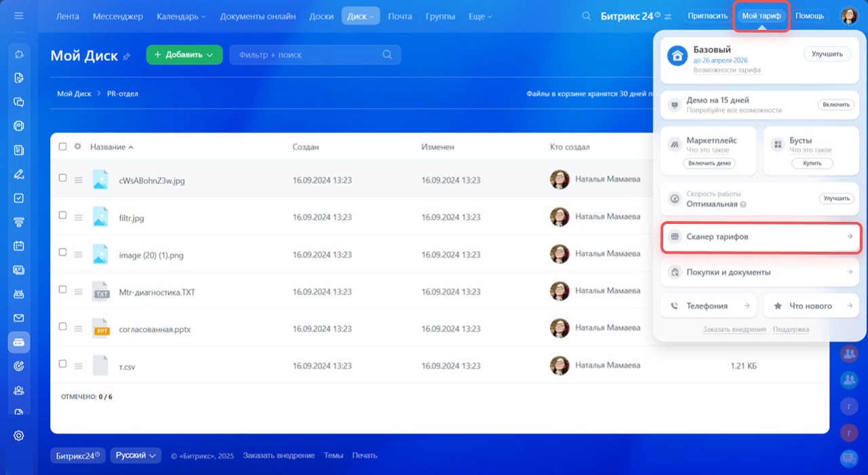Expand the Еще menu

480,16
